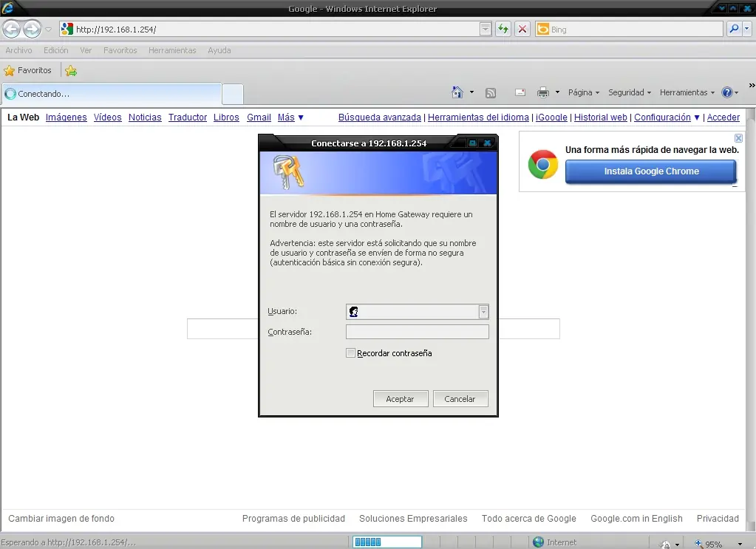
Task: Open Herramientas del idioma link
Action: tap(478, 117)
